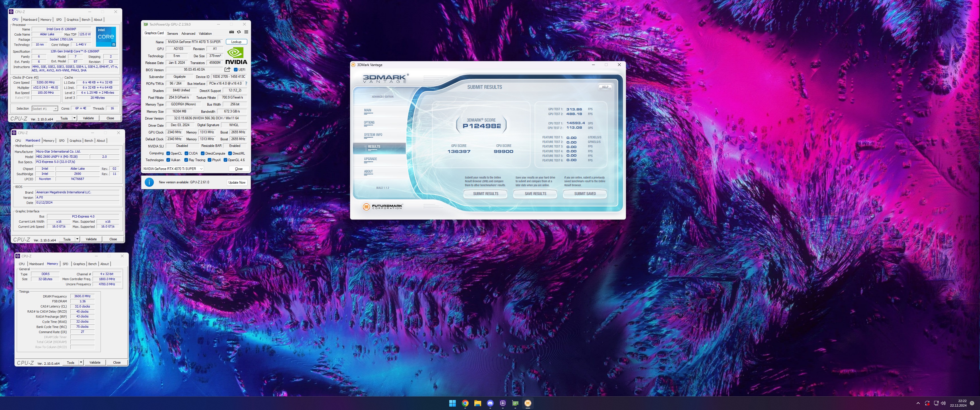Take a GPU-Z screenshot with the camera icon
The width and height of the screenshot is (980, 410).
click(231, 32)
